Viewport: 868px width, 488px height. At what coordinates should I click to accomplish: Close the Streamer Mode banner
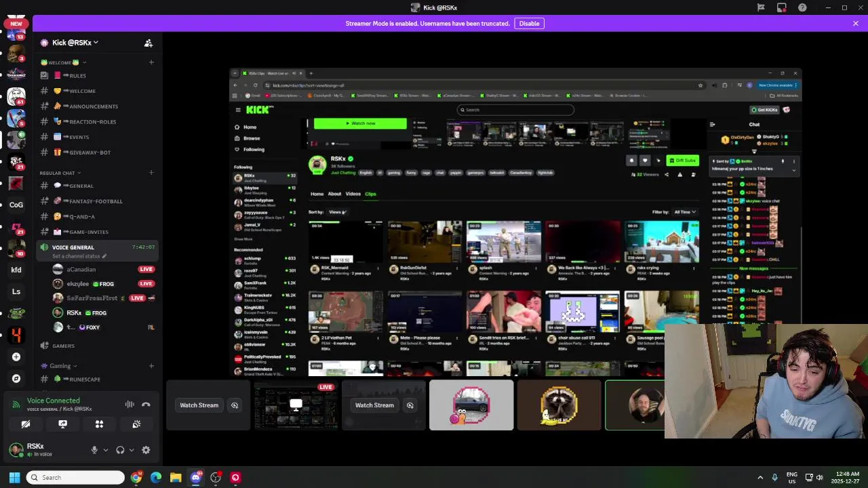pos(856,23)
